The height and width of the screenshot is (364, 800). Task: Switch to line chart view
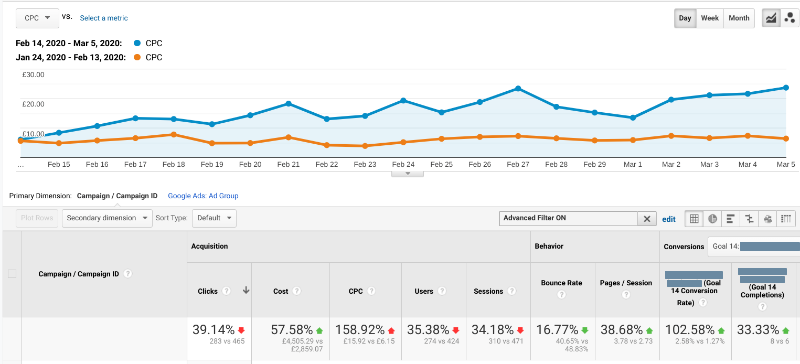pyautogui.click(x=770, y=18)
